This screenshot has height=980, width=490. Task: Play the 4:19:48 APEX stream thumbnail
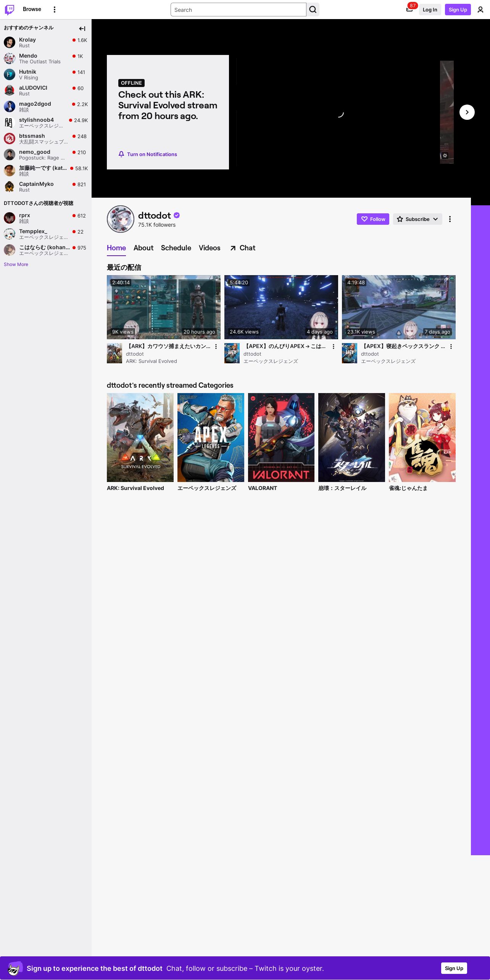coord(399,307)
